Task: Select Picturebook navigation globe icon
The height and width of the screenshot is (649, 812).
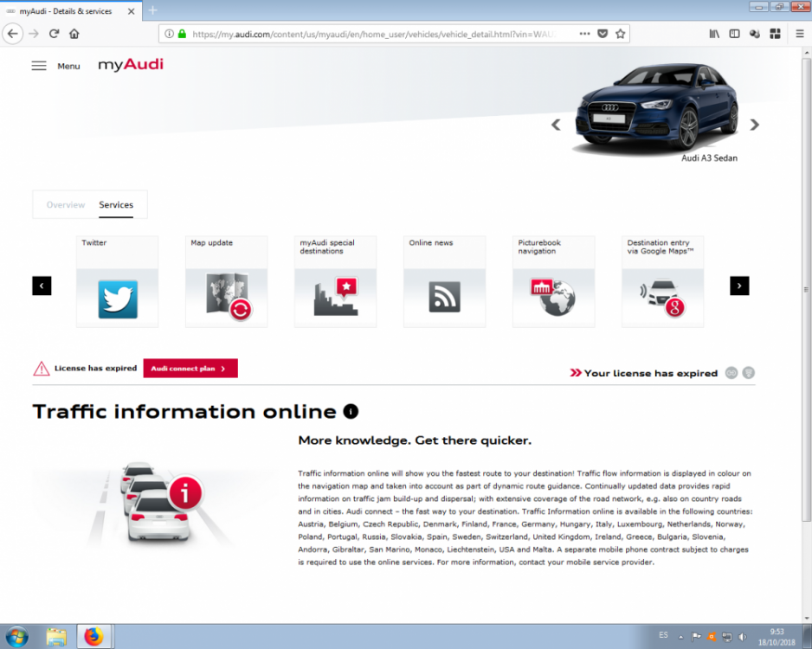Action: click(x=552, y=297)
